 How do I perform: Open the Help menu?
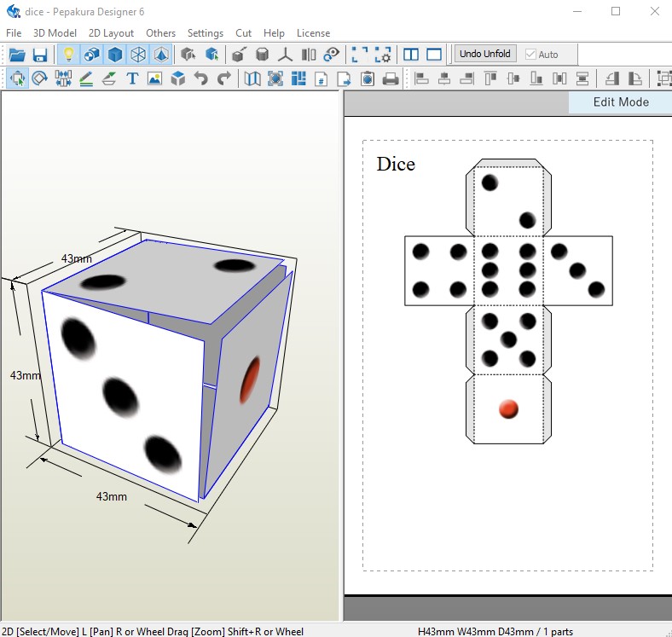point(274,33)
